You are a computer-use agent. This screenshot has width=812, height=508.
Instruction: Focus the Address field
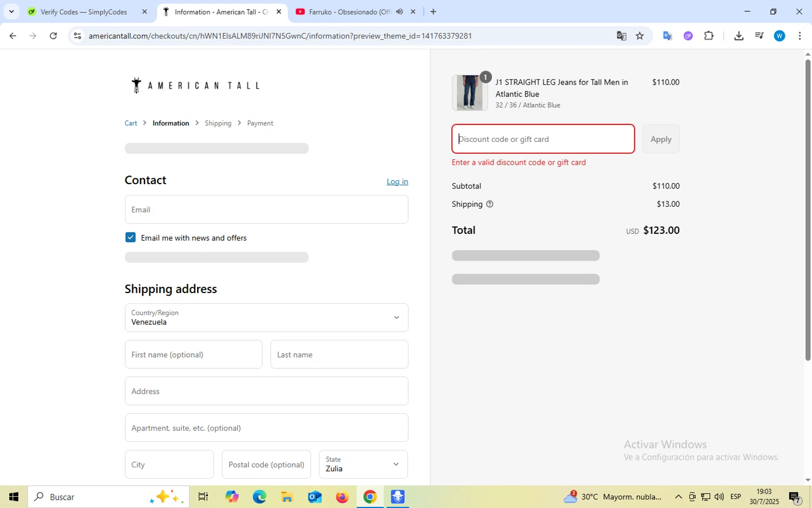point(266,391)
